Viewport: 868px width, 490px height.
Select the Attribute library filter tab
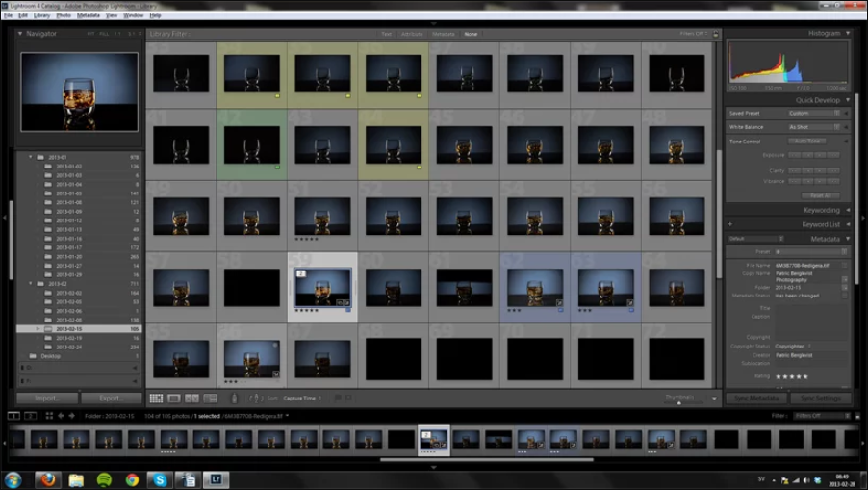(x=412, y=34)
